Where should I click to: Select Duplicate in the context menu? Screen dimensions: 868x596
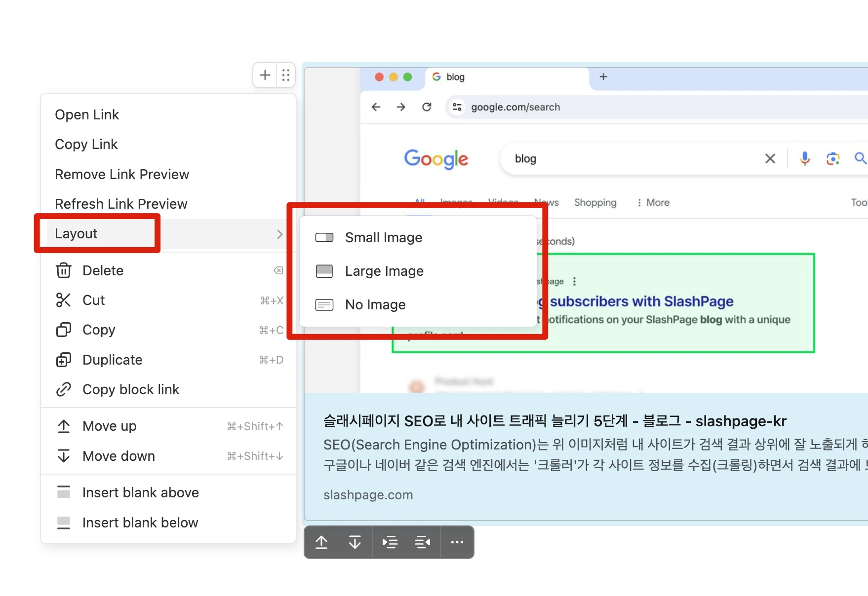[112, 360]
